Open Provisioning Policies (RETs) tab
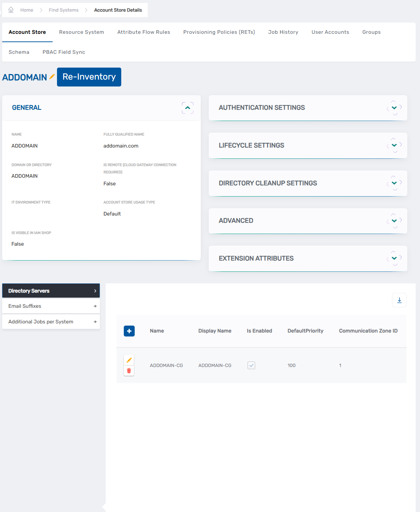This screenshot has width=420, height=512. (219, 32)
